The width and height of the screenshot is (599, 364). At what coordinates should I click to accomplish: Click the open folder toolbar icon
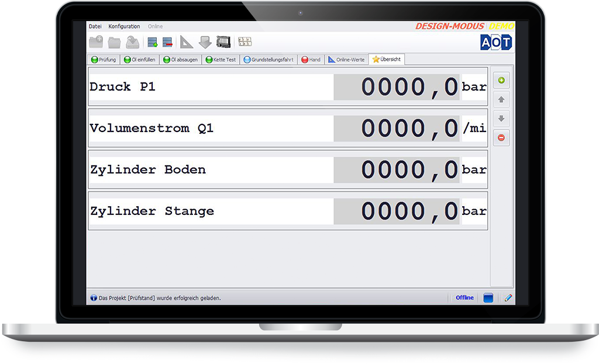point(114,42)
